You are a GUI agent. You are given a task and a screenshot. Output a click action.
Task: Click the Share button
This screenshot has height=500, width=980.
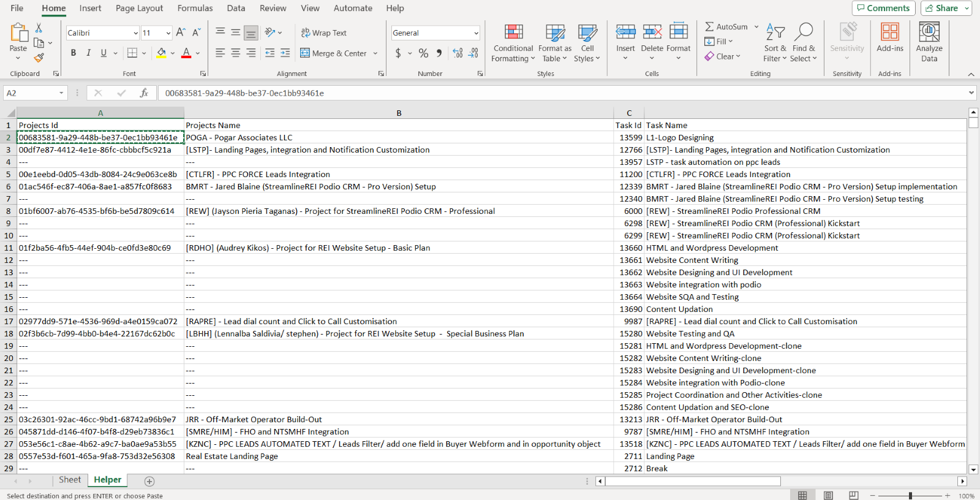click(x=946, y=8)
